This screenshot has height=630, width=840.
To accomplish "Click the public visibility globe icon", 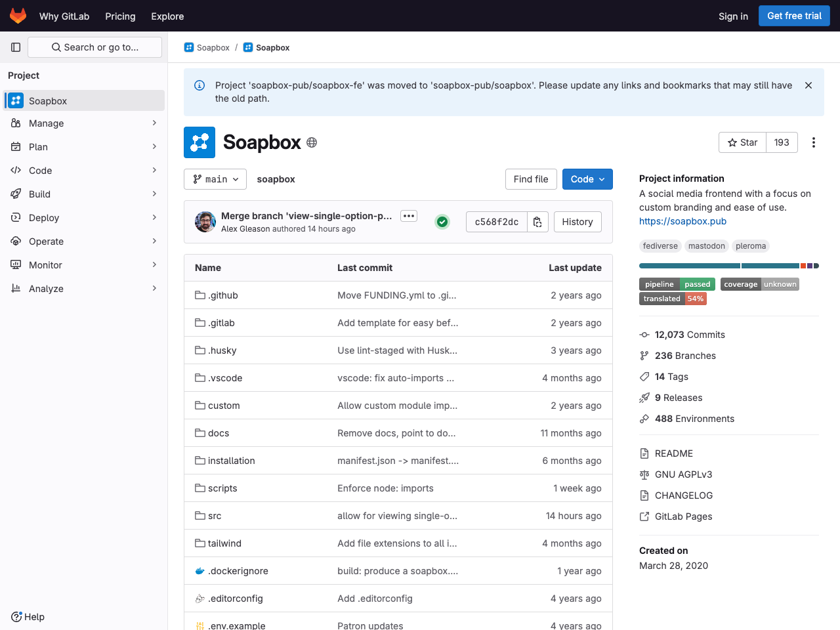I will (312, 142).
